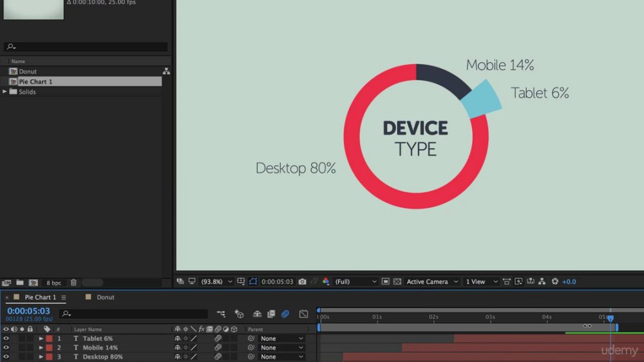Click the primary viewer monitor icon

pyautogui.click(x=192, y=281)
